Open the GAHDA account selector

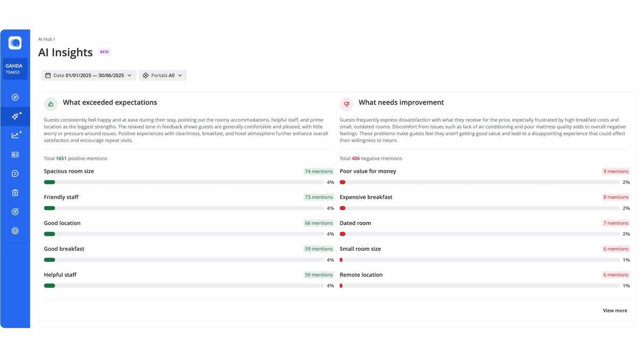pyautogui.click(x=15, y=69)
